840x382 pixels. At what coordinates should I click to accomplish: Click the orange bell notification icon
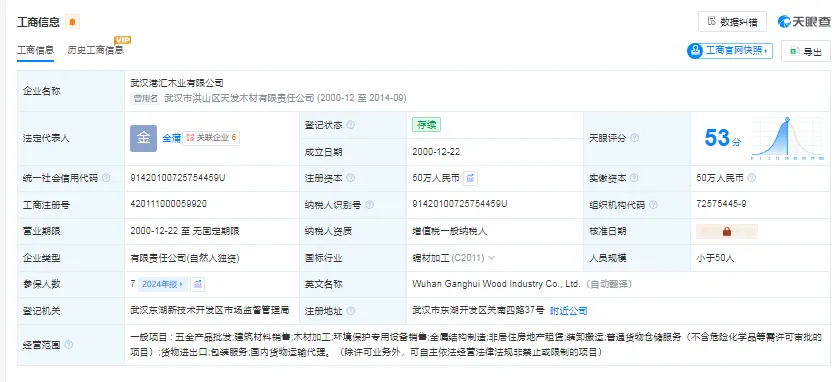point(72,22)
